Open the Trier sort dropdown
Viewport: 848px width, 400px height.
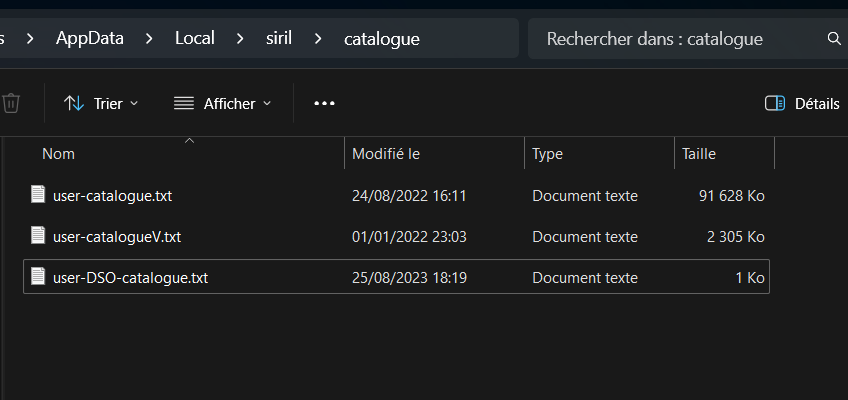(101, 103)
